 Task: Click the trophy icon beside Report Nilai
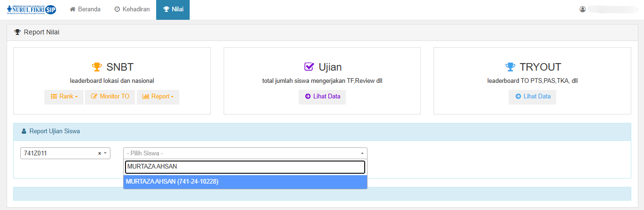tap(17, 32)
